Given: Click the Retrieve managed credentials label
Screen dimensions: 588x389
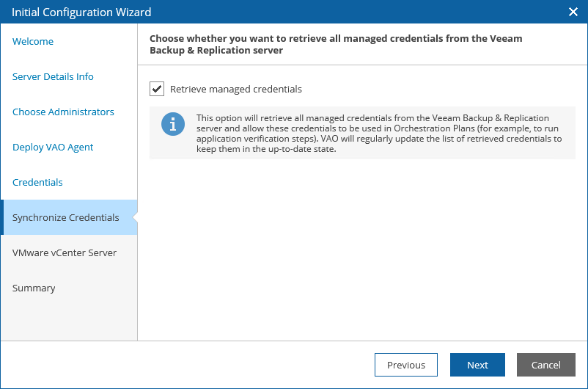Looking at the screenshot, I should point(236,89).
